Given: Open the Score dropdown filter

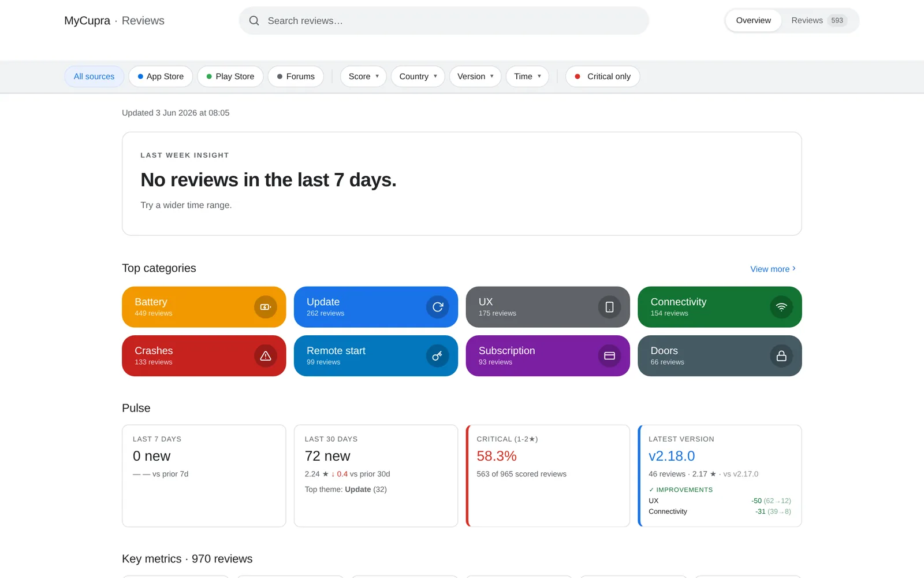Looking at the screenshot, I should point(363,76).
